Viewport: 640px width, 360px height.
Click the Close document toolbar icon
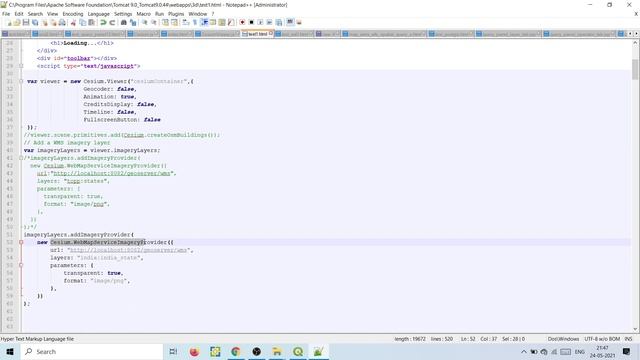44,22
